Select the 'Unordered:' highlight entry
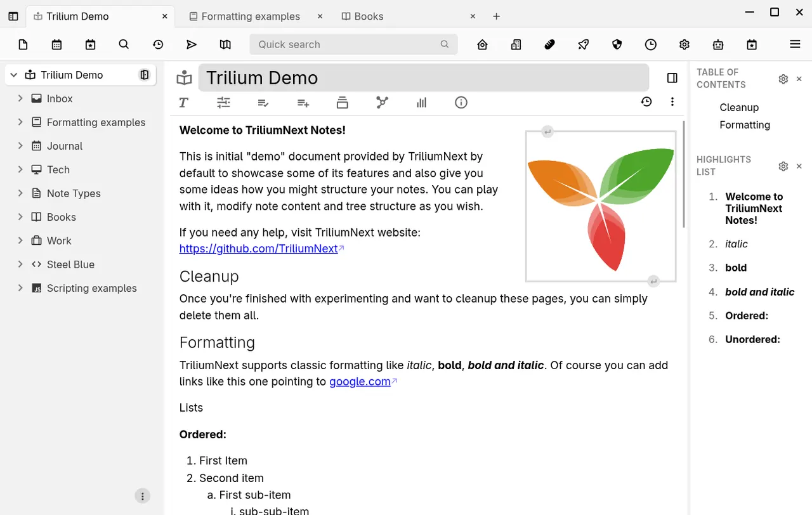812x515 pixels. click(x=752, y=339)
